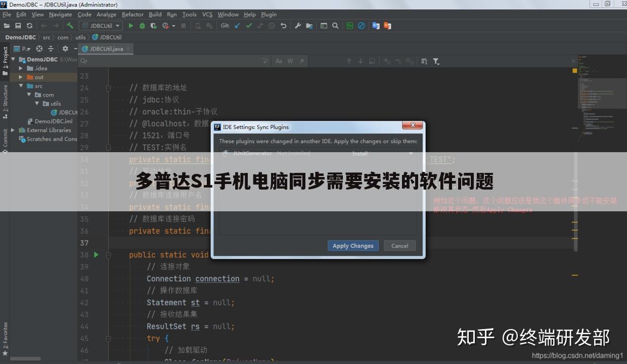Collapse the utils package
This screenshot has width=627, height=364.
click(37, 104)
